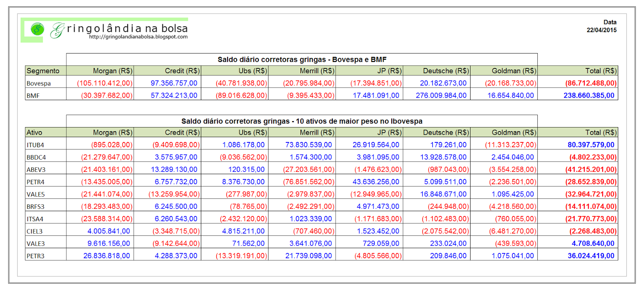Click PETR4 Merrill value (76.851.562,00)

pyautogui.click(x=308, y=182)
